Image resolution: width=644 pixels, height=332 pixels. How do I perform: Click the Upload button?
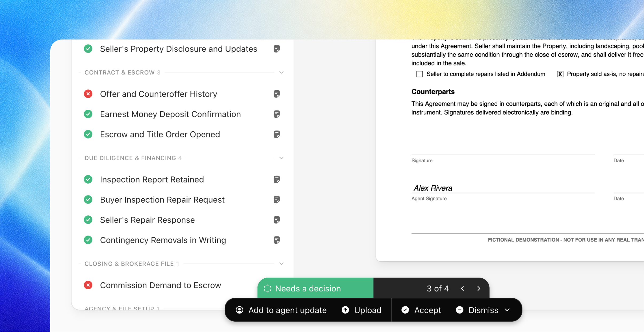point(362,310)
